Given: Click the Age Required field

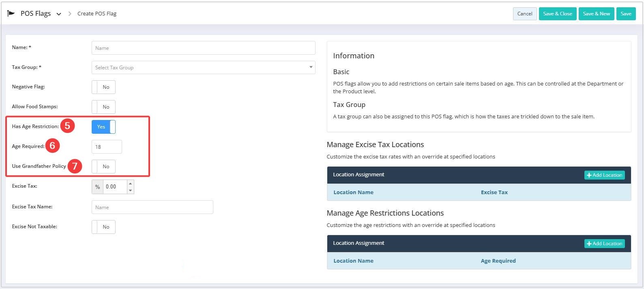Looking at the screenshot, I should [107, 147].
